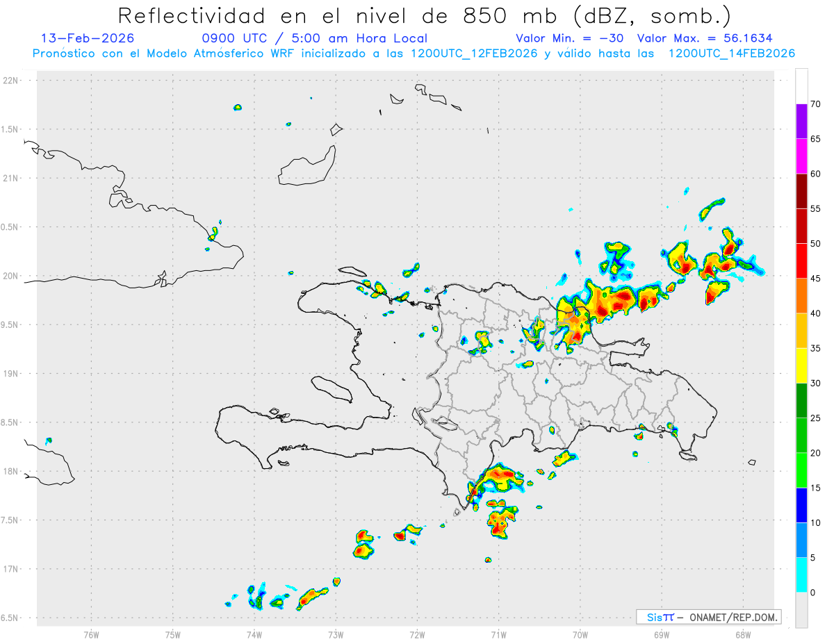Click colorbar label '35'
The height and width of the screenshot is (644, 834).
coord(815,348)
